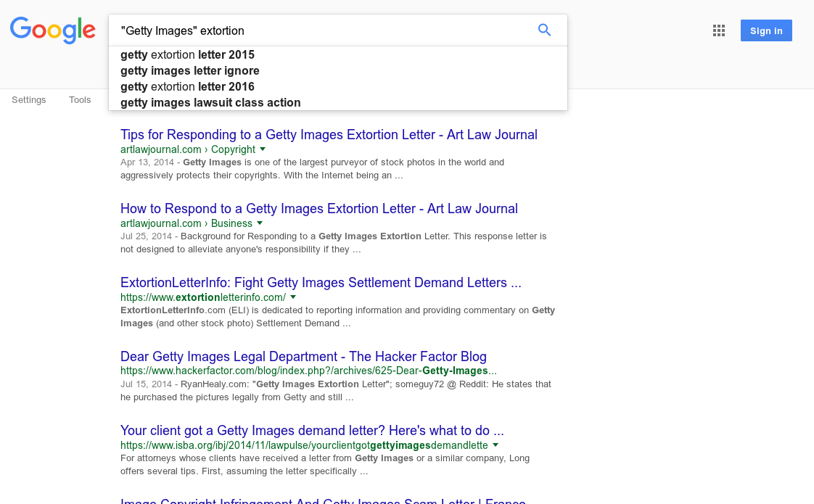The width and height of the screenshot is (814, 504).
Task: Select suggestion 'getty images letter ignore'
Action: [x=190, y=71]
